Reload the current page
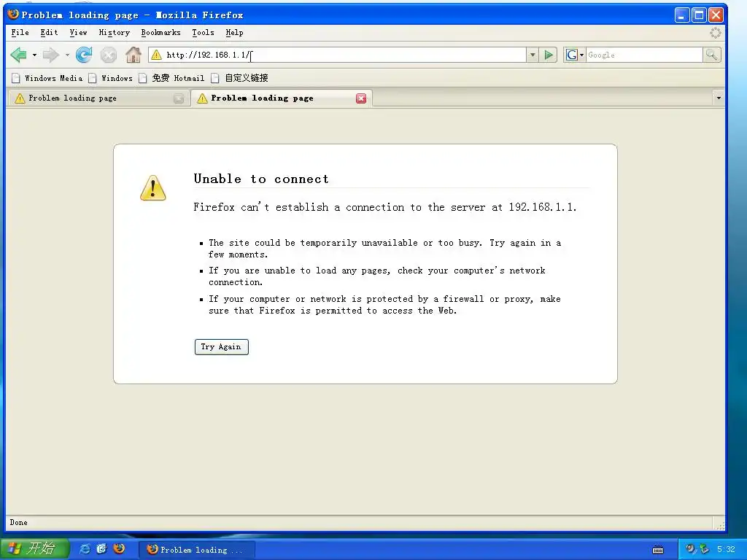The width and height of the screenshot is (747, 560). coord(85,55)
